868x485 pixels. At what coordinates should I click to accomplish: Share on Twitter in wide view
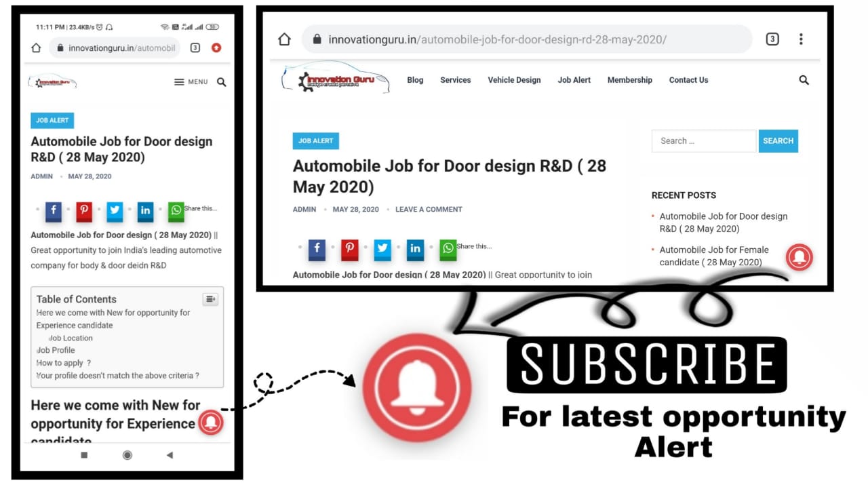tap(382, 249)
